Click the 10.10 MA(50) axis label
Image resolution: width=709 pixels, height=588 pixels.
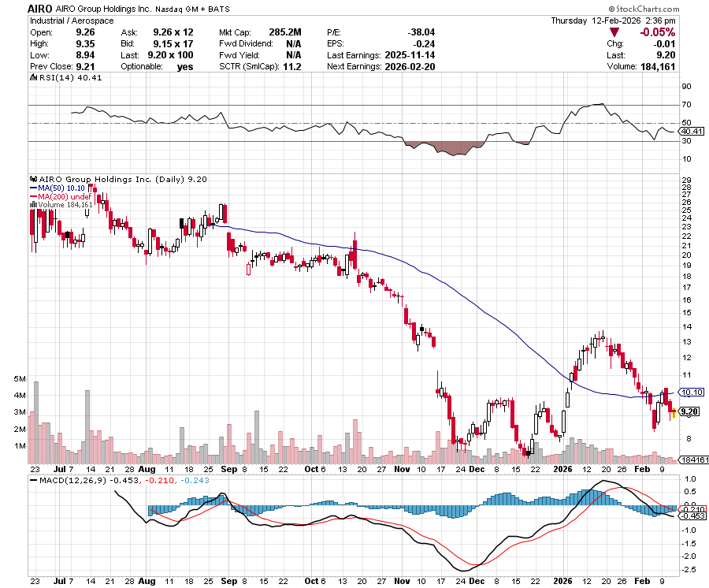(692, 393)
